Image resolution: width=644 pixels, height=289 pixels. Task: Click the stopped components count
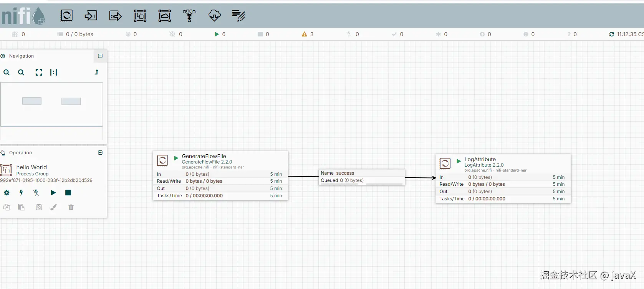(x=263, y=34)
